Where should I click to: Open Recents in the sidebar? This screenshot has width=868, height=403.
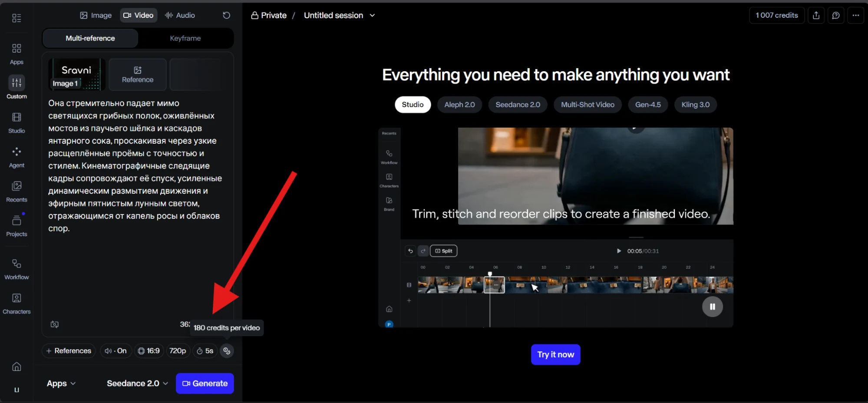click(17, 192)
